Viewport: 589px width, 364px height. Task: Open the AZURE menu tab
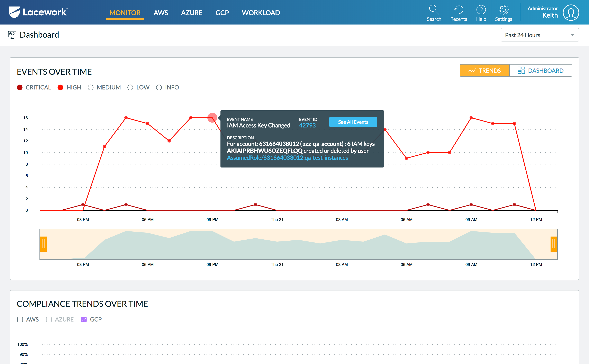tap(192, 13)
